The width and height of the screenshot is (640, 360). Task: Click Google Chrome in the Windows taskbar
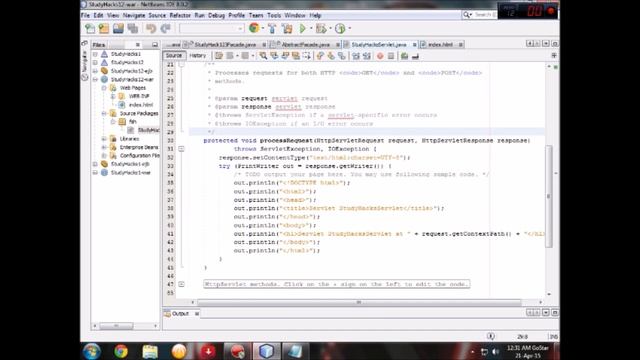pos(121,351)
